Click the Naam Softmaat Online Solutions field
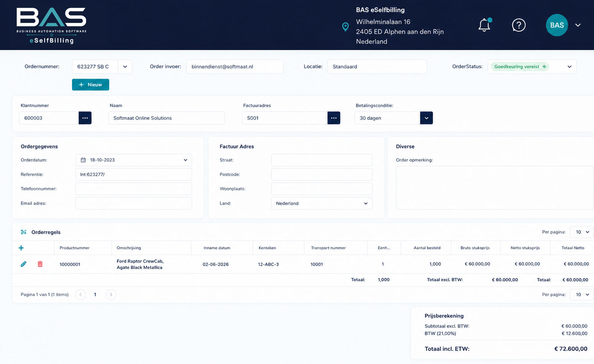 (x=166, y=118)
